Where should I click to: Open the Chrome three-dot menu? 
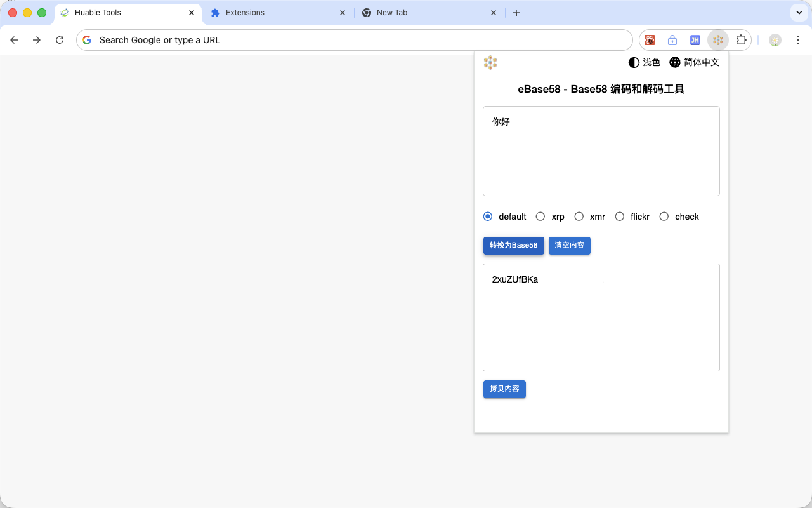pyautogui.click(x=798, y=40)
